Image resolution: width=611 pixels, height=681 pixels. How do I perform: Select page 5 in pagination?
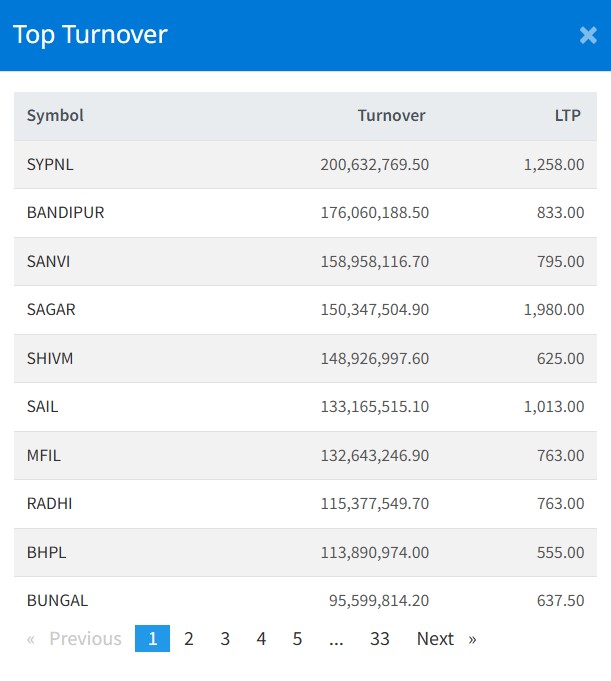tap(297, 639)
